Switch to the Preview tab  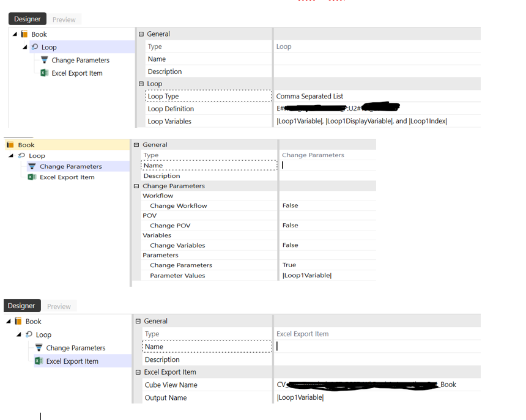tap(64, 19)
